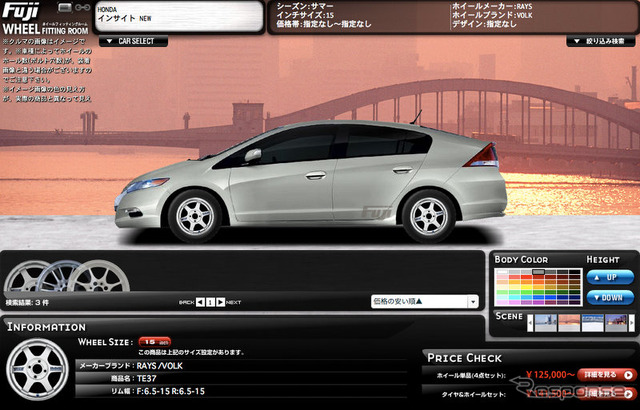Click the ホイールブランド:VOLK filter summary text
Image resolution: width=640 pixels, height=410 pixels.
coord(492,16)
